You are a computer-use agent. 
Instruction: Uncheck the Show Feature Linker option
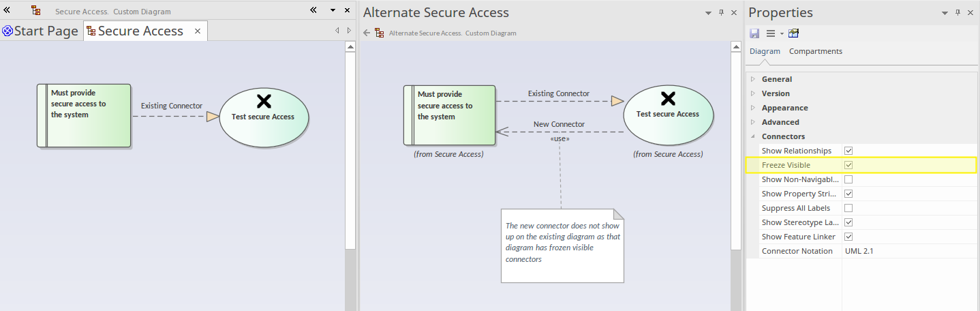pos(848,237)
